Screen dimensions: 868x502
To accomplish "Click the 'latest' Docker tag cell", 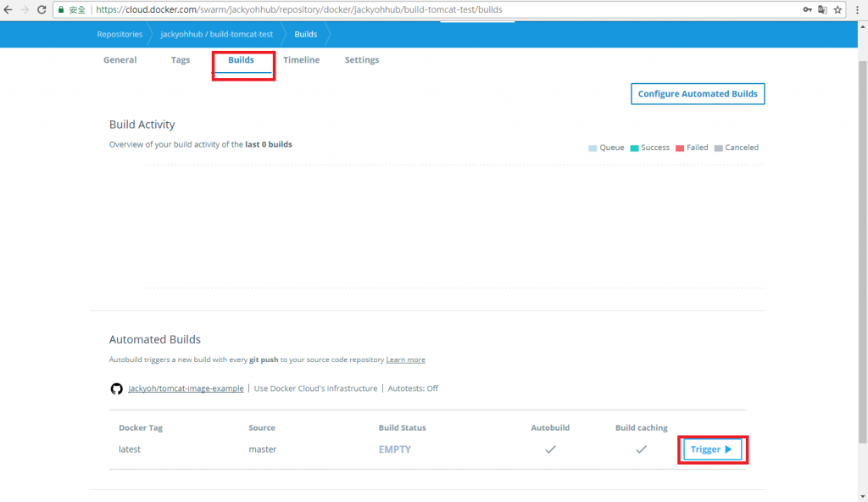I will click(130, 449).
